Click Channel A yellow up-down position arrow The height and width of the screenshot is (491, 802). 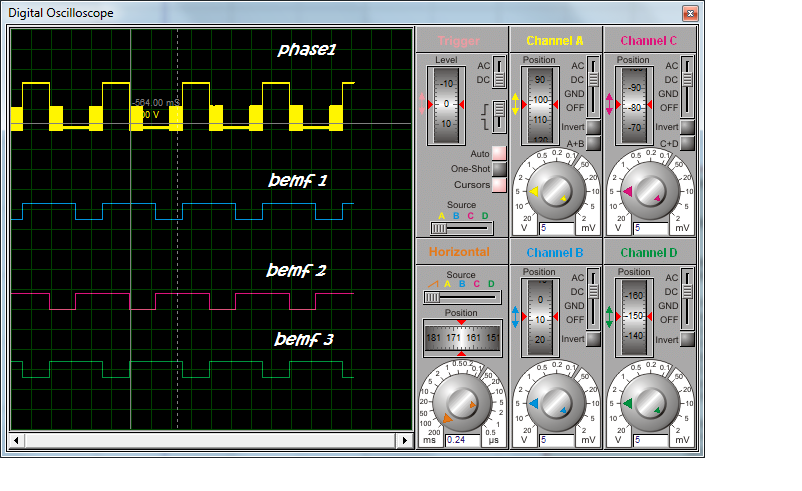tap(515, 104)
